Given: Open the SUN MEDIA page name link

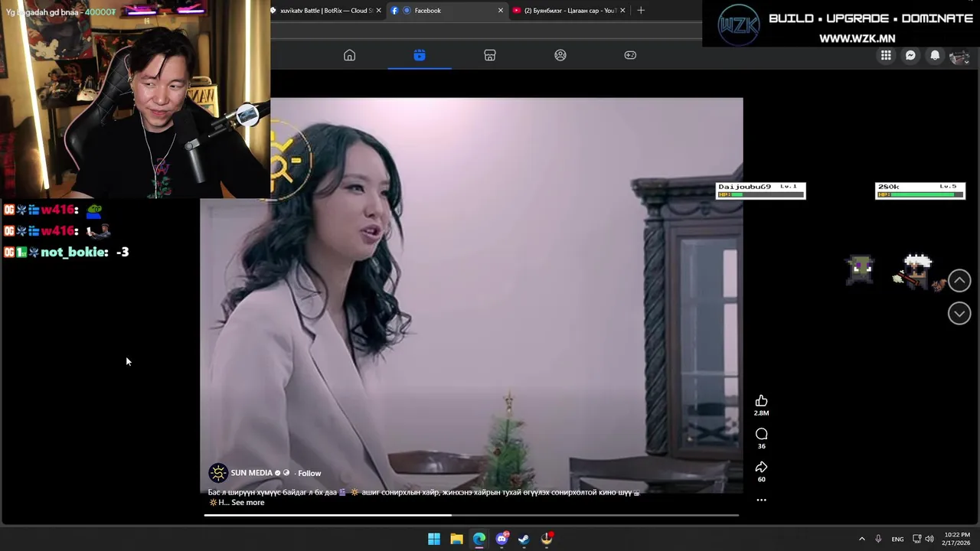Looking at the screenshot, I should [251, 473].
